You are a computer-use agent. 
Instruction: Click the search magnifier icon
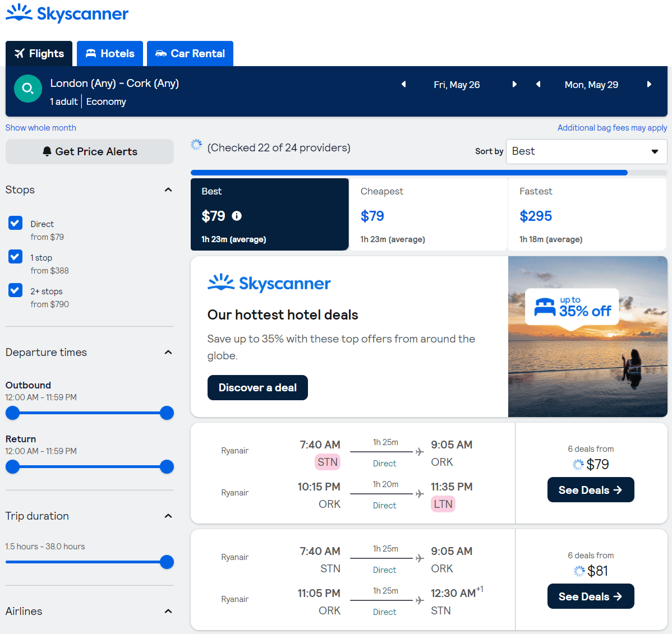[x=28, y=89]
